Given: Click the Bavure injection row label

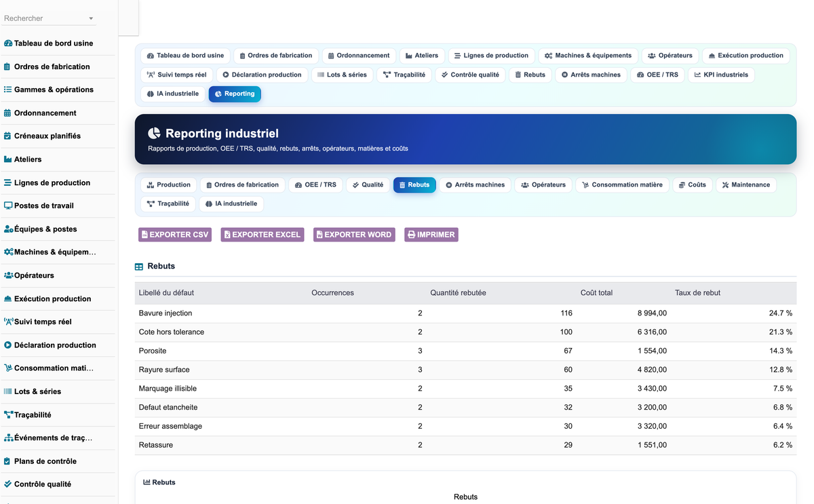Looking at the screenshot, I should tap(166, 313).
